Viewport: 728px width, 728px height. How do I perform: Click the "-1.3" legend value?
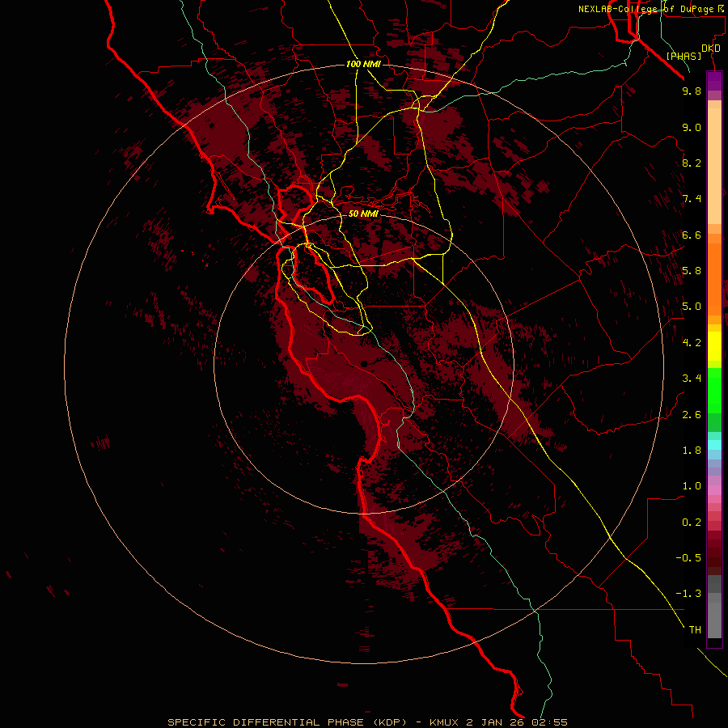click(x=688, y=594)
